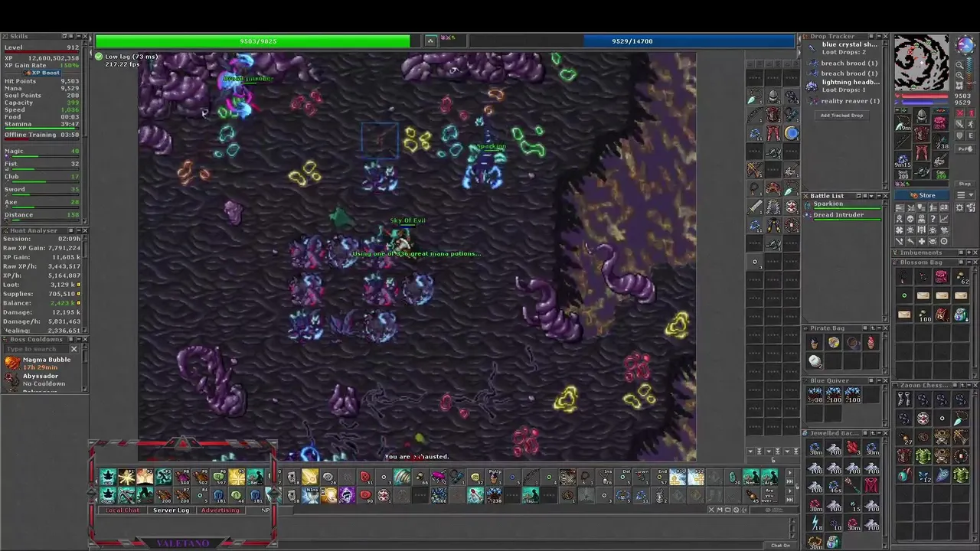Zoom out the minimap
The image size is (980, 551).
pos(959,65)
